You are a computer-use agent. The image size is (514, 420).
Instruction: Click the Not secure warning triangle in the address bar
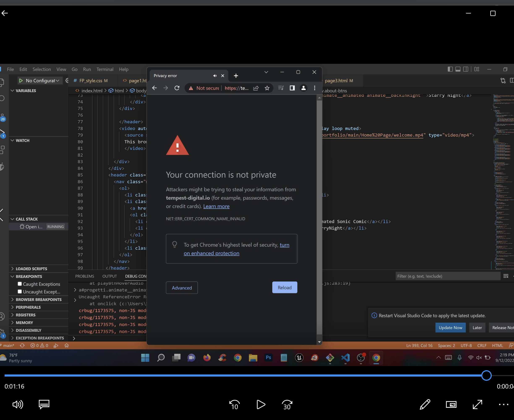[x=191, y=88]
